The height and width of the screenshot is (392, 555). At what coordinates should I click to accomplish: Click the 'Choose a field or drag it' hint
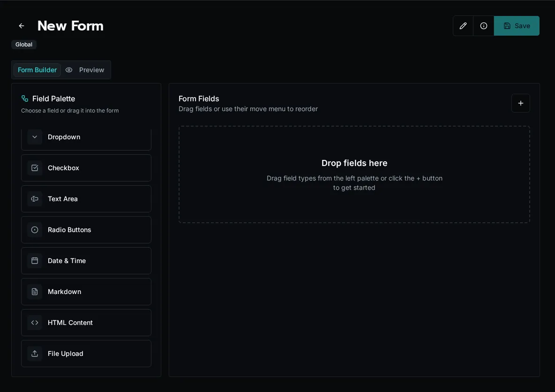click(70, 111)
